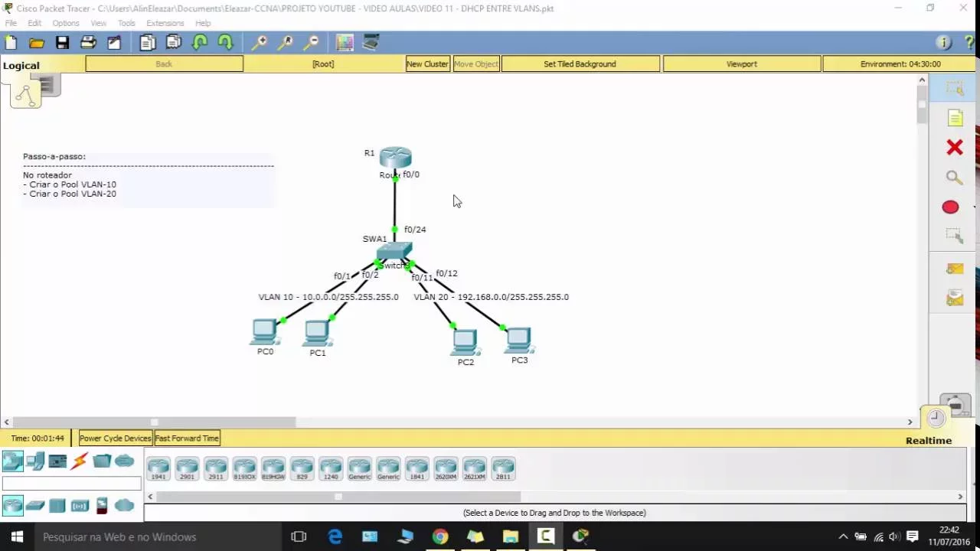This screenshot has height=551, width=980.
Task: Open a file with folder icon
Action: [37, 43]
